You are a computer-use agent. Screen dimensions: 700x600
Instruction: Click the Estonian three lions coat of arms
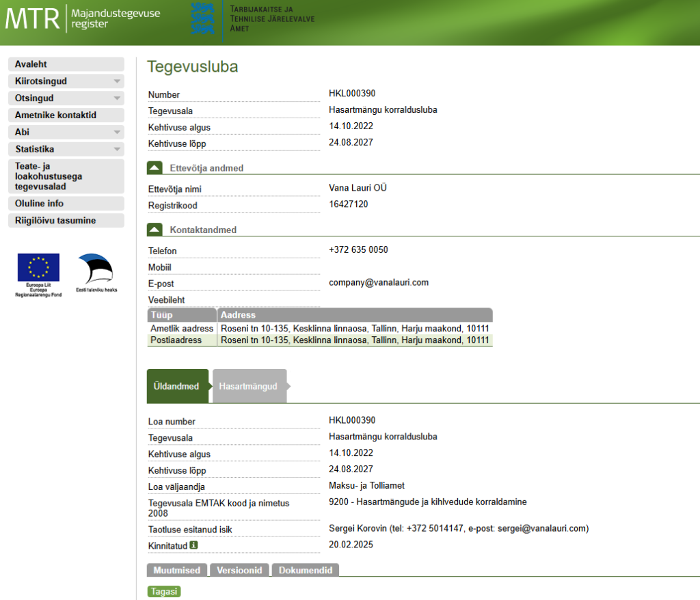pos(202,18)
